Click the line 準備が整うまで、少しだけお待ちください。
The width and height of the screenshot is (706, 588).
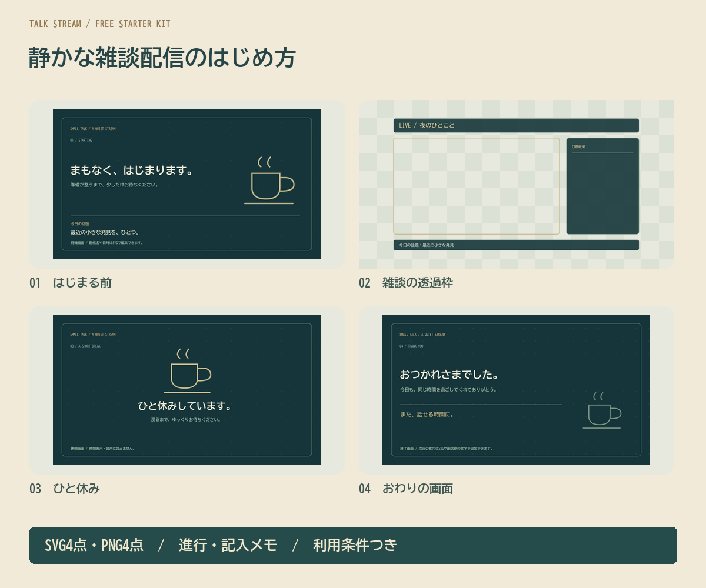click(x=115, y=185)
